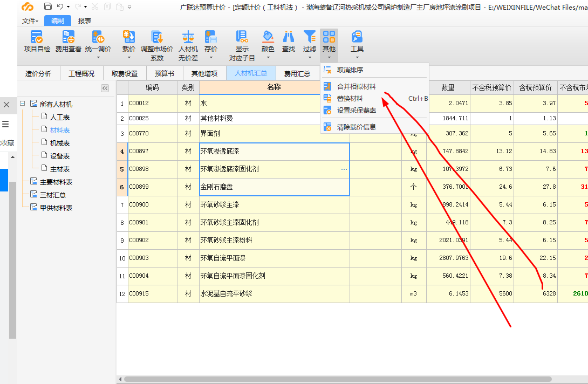Collapse the left panel with « button
The image size is (588, 384).
(105, 88)
